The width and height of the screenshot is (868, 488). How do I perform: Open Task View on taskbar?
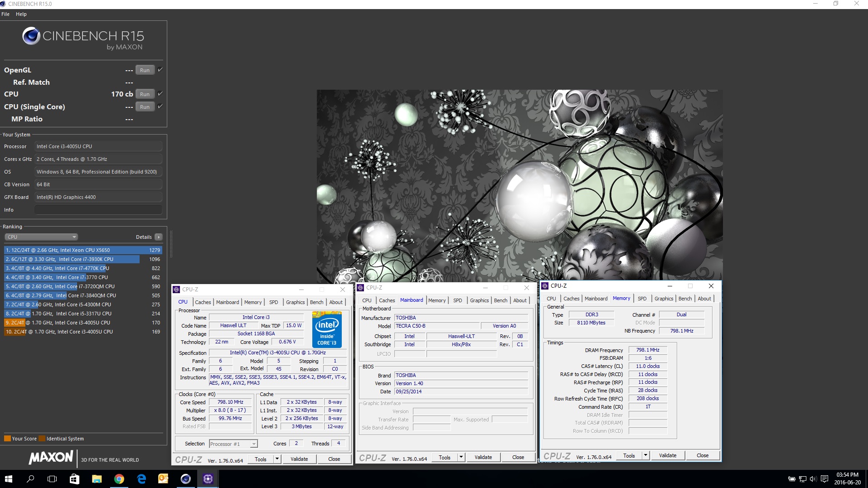point(52,479)
